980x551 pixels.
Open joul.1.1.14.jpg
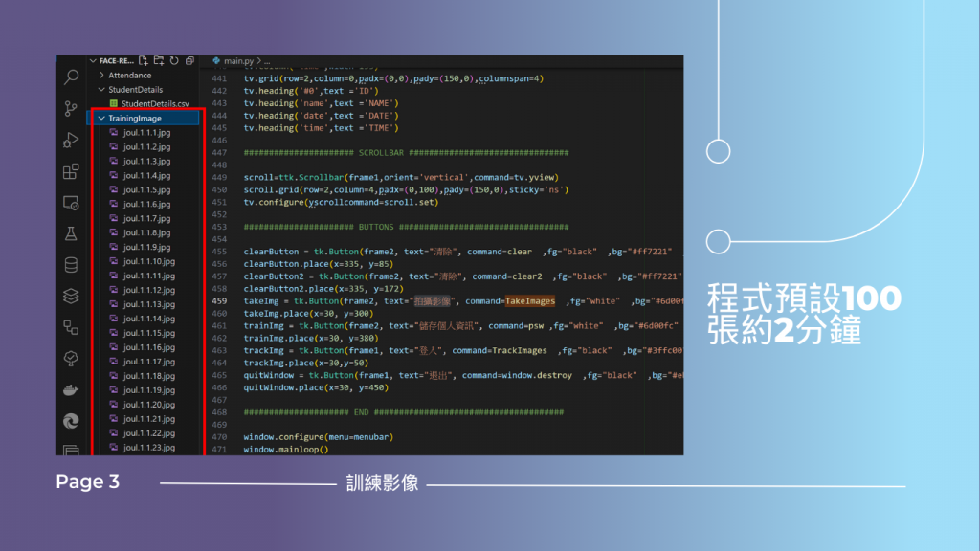coord(149,319)
